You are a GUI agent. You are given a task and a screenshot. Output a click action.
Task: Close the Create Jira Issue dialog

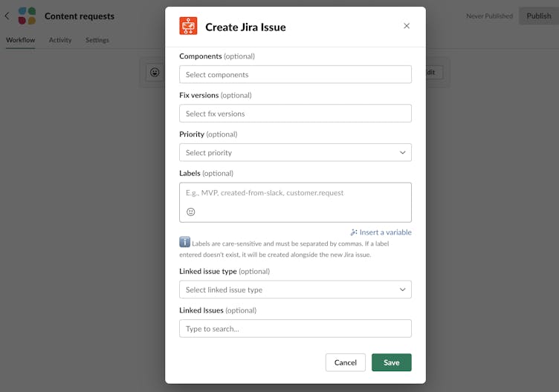click(x=407, y=26)
